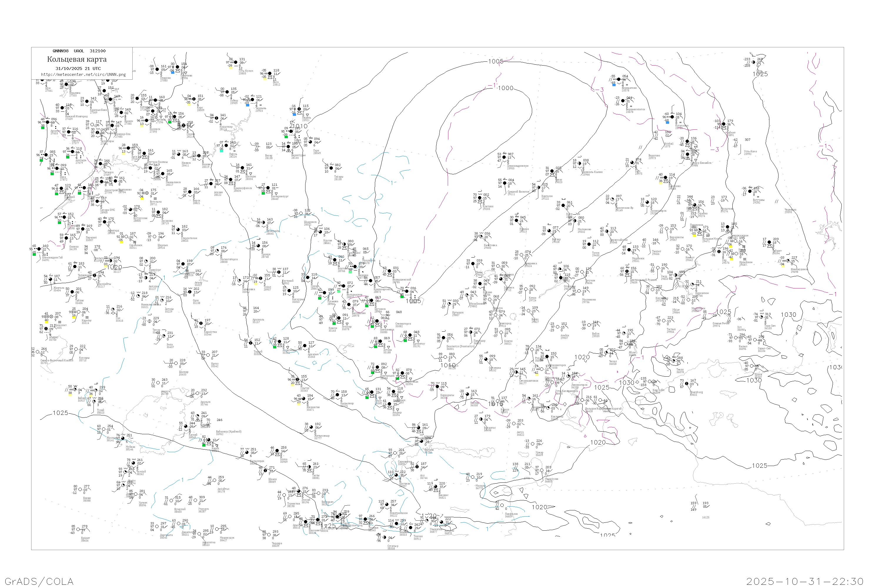Click the Ижевск station circle marker
This screenshot has height=588, width=882.
[x=178, y=154]
